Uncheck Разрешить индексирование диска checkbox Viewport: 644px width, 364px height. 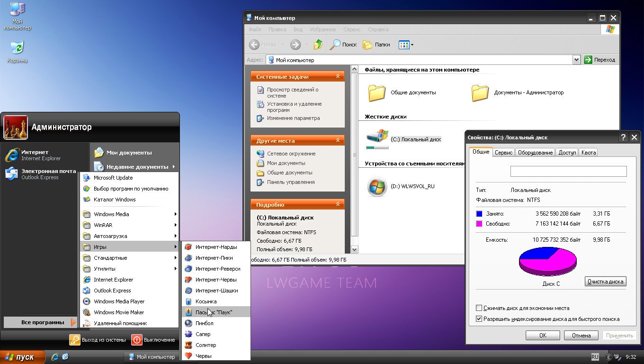[x=479, y=319]
